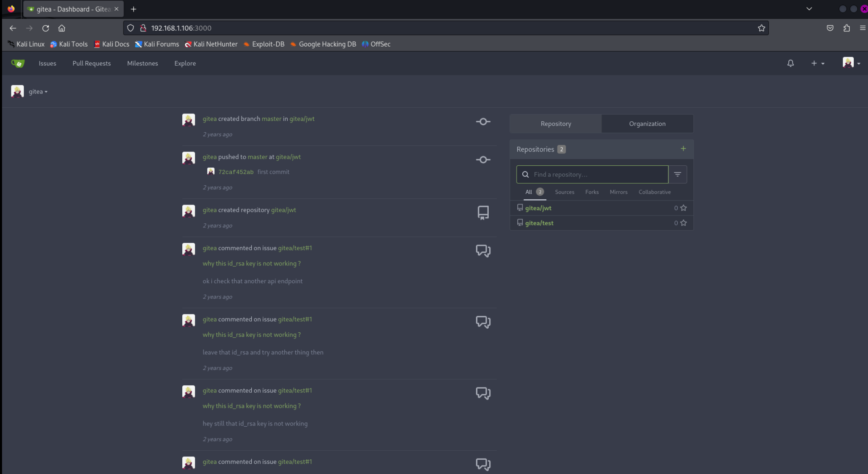Image resolution: width=868 pixels, height=474 pixels.
Task: Open the OffSec bookmark
Action: pyautogui.click(x=376, y=44)
